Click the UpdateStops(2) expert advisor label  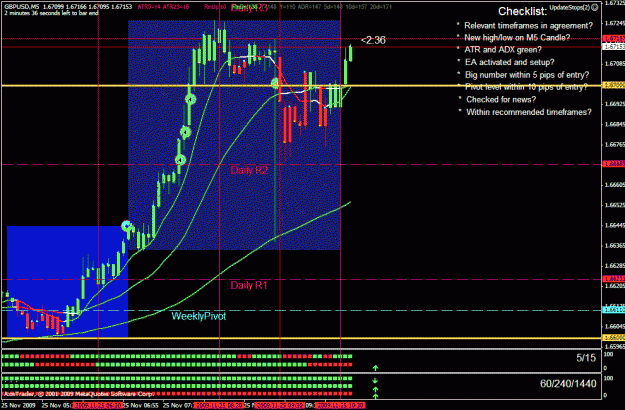click(570, 8)
